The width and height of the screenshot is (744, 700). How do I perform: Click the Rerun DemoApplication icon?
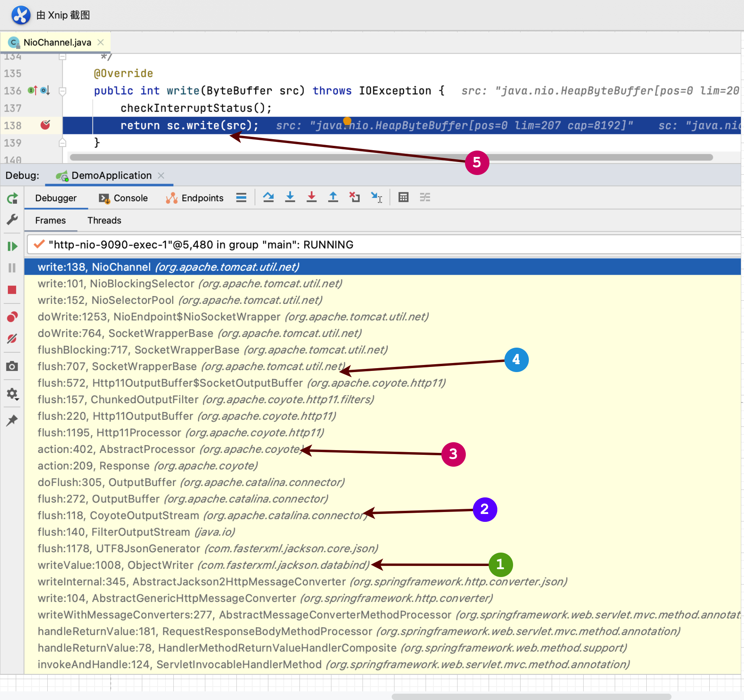[x=12, y=198]
